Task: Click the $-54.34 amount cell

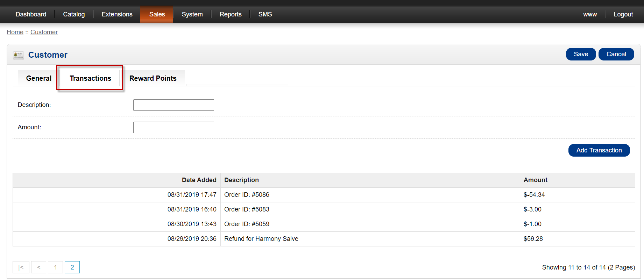Action: click(577, 195)
